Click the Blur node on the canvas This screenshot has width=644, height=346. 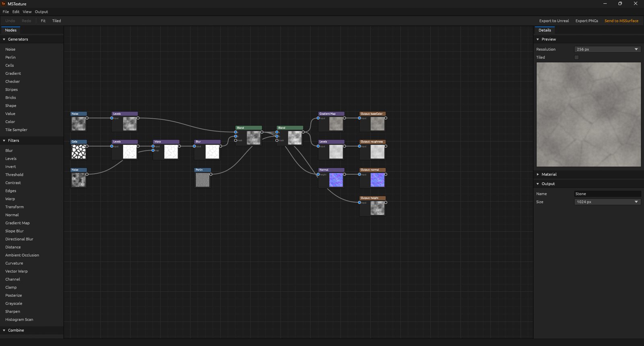point(207,150)
